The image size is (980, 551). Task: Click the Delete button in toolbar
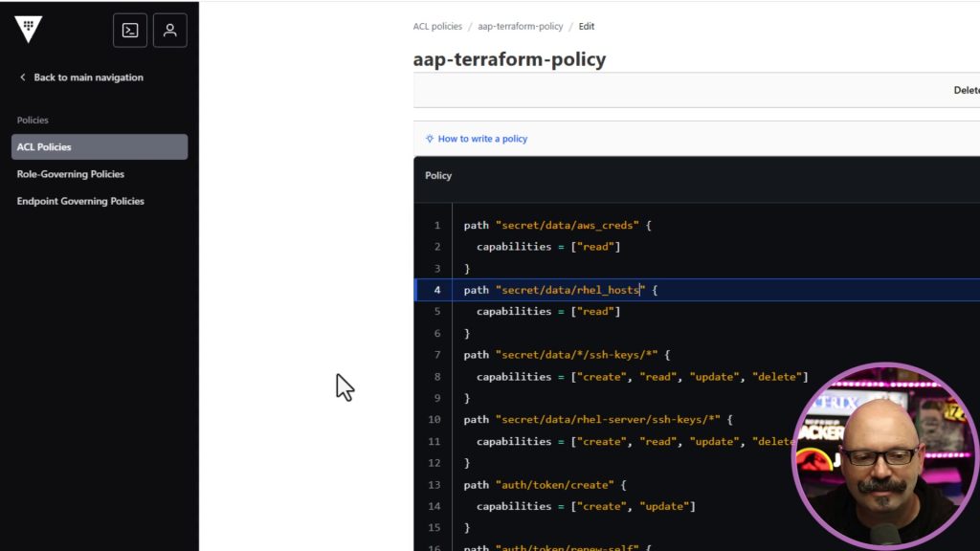pyautogui.click(x=967, y=91)
